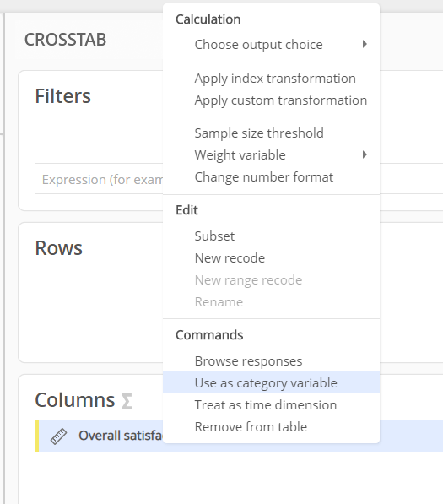This screenshot has width=443, height=504.
Task: Click the sigma icon next to Columns
Action: pos(127,402)
